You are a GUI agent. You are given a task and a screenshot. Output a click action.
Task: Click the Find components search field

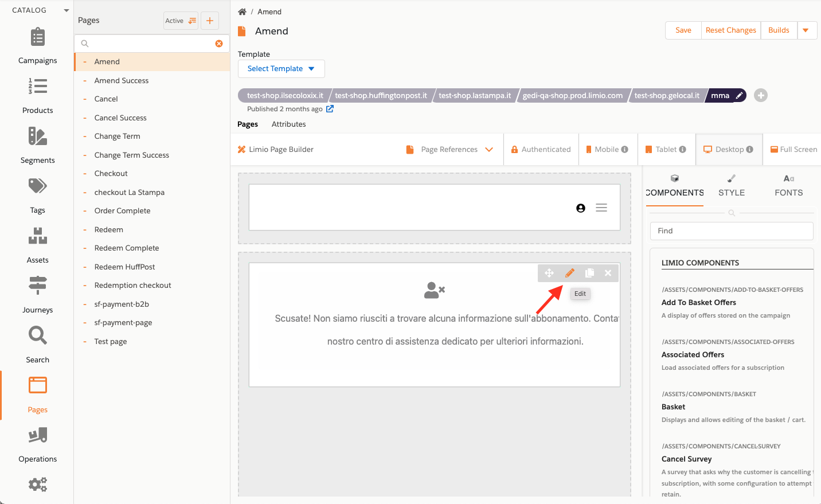pos(732,231)
